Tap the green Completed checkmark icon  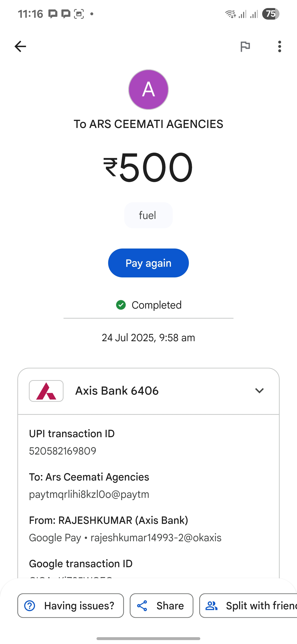coord(121,305)
